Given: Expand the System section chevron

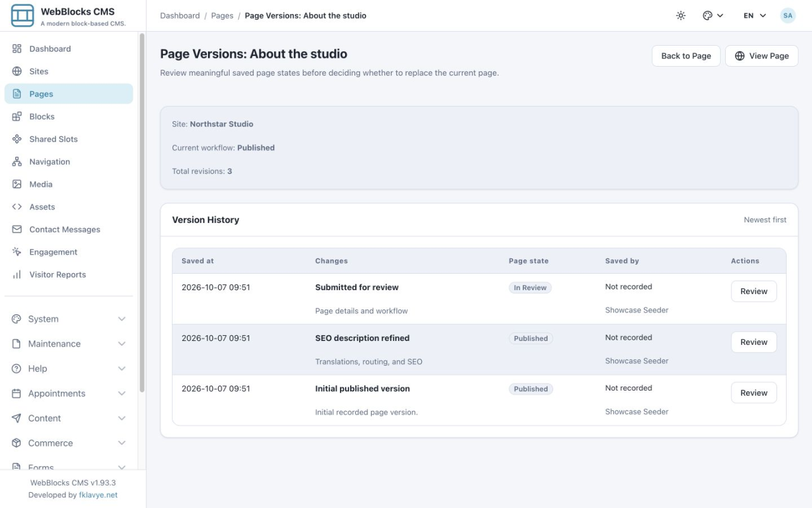Looking at the screenshot, I should [122, 319].
